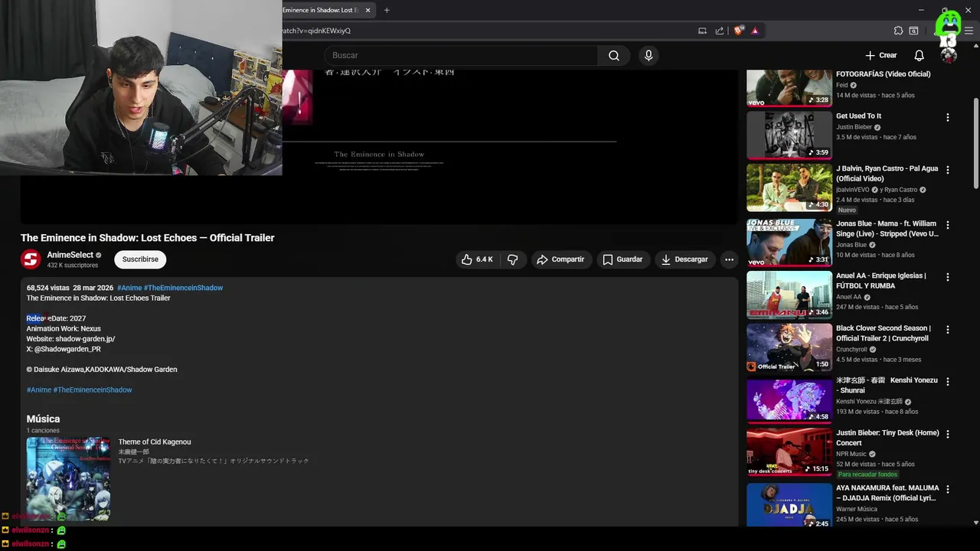This screenshot has width=980, height=551.
Task: Click the Theme of Cid Kagenou song title
Action: [155, 442]
